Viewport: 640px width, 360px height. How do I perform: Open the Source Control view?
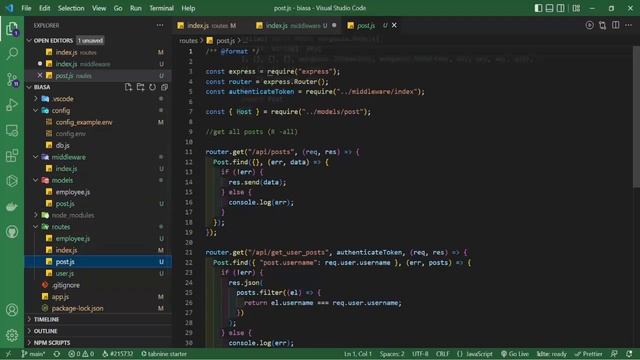click(12, 80)
